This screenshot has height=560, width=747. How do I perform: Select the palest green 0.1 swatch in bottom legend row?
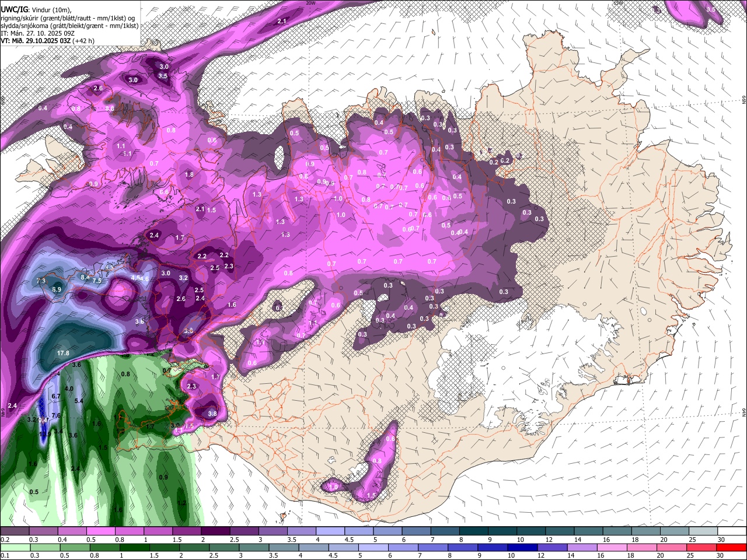coord(15,547)
